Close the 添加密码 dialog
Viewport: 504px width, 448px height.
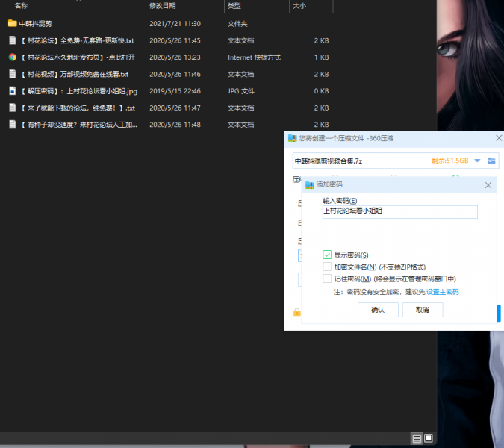tap(488, 184)
